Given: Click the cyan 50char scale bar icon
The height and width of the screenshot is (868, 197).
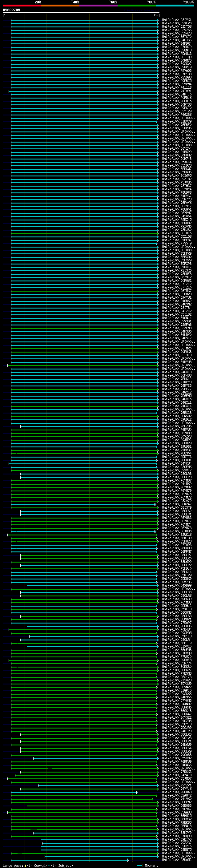Looking at the screenshot, I should click(x=139, y=865).
